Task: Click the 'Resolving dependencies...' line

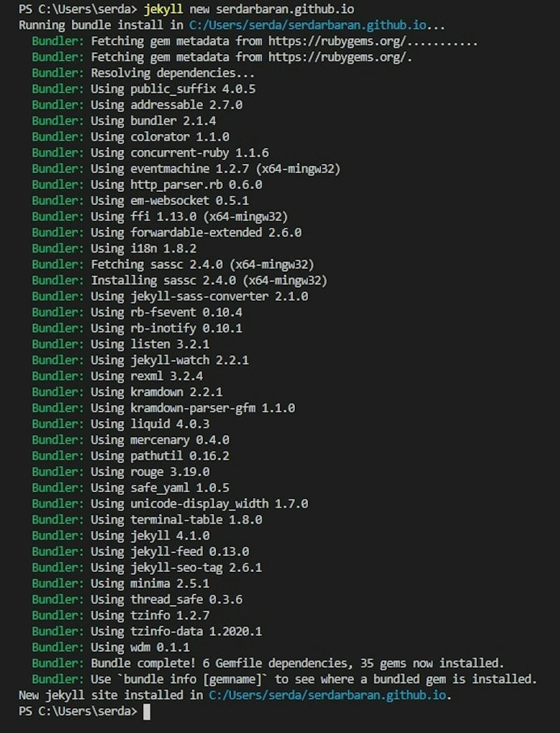Action: coord(172,73)
